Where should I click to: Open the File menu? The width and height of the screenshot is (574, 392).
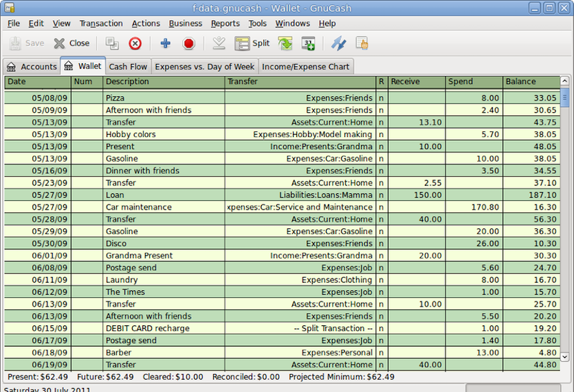tap(14, 23)
